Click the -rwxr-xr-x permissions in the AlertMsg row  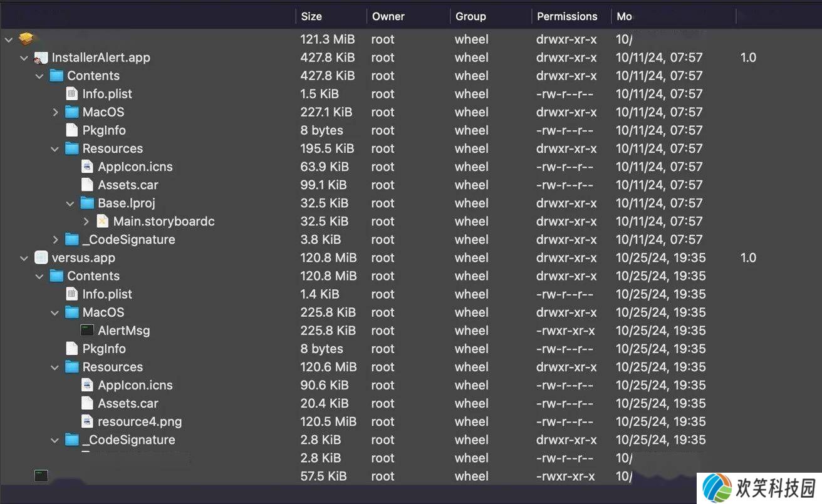tap(566, 331)
